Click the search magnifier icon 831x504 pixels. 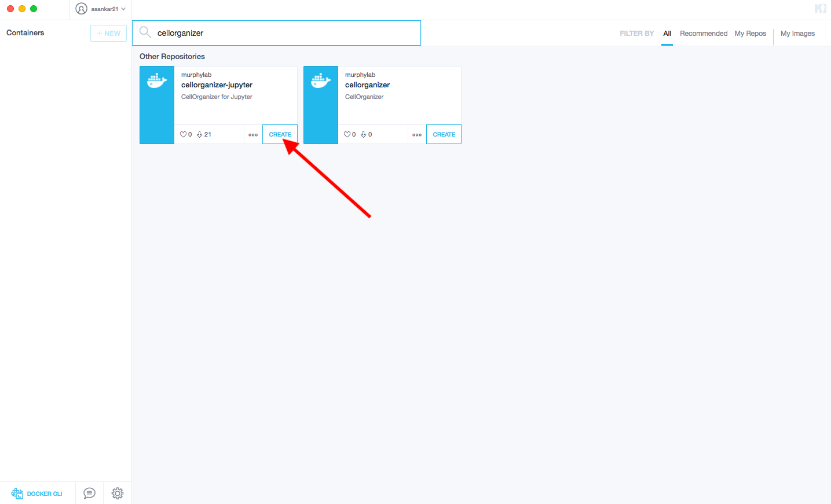145,32
